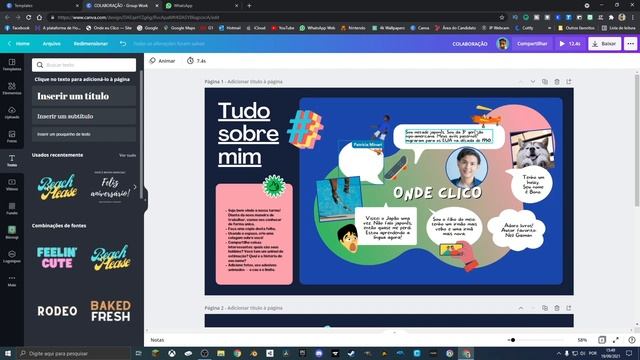This screenshot has width=640, height=360.
Task: Open the Arquivo menu
Action: click(x=51, y=43)
